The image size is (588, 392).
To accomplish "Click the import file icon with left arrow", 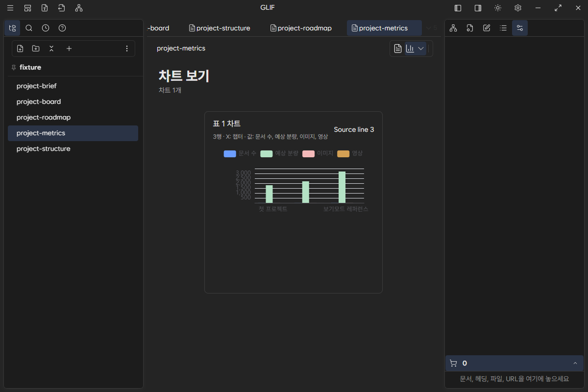I will click(x=61, y=8).
